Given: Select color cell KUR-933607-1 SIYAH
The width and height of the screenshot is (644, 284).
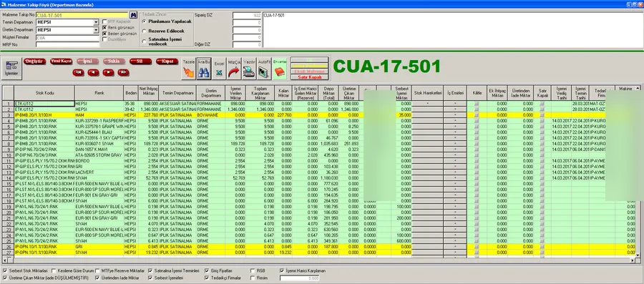Looking at the screenshot, I should point(99,144).
